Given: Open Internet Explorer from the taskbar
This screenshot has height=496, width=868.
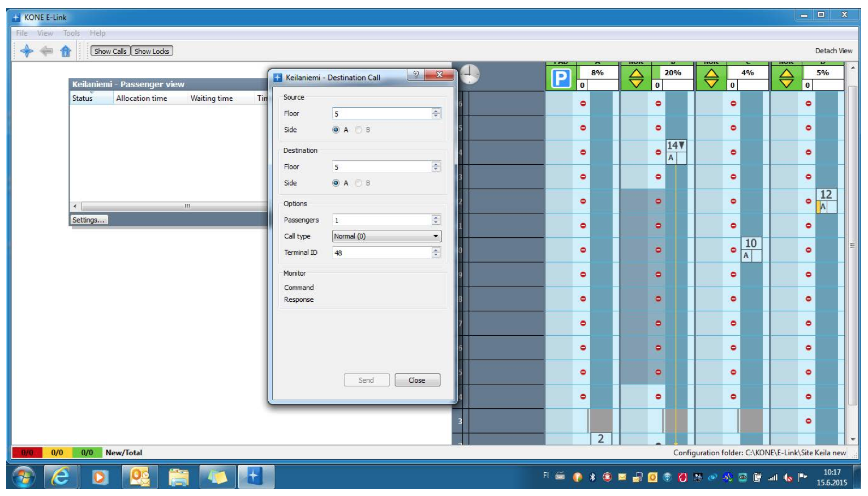Looking at the screenshot, I should point(60,477).
